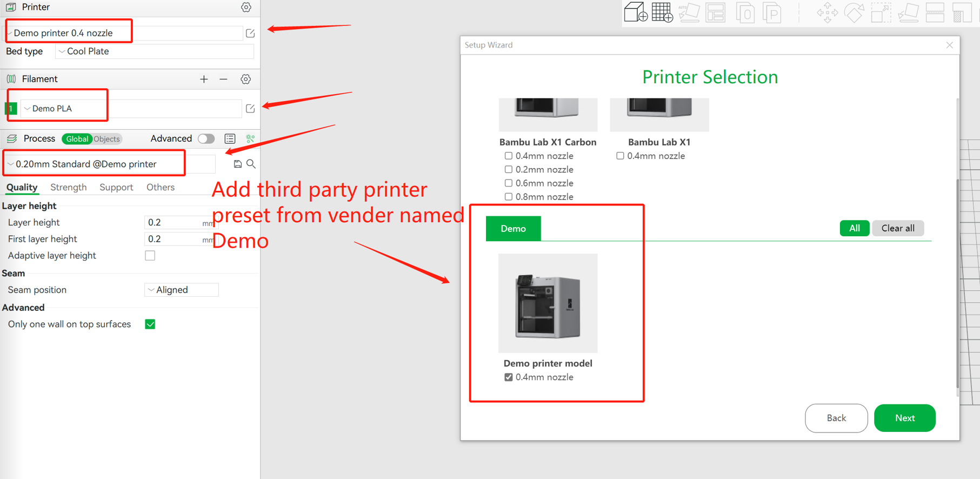Select the Scale tool icon
This screenshot has height=479, width=980.
tap(881, 12)
